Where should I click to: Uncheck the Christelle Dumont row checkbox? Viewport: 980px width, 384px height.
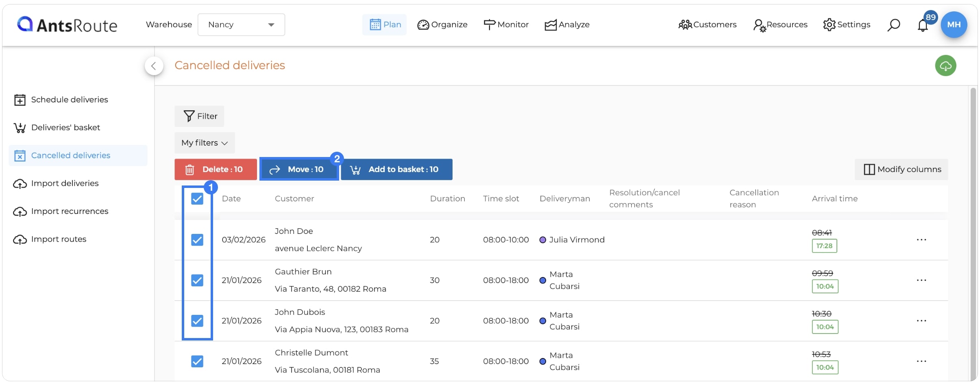point(197,361)
